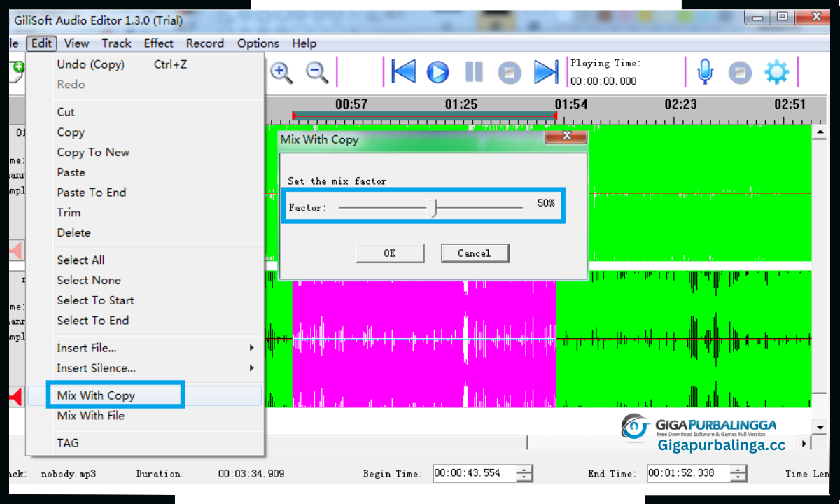
Task: Open the Record menu
Action: coord(205,43)
